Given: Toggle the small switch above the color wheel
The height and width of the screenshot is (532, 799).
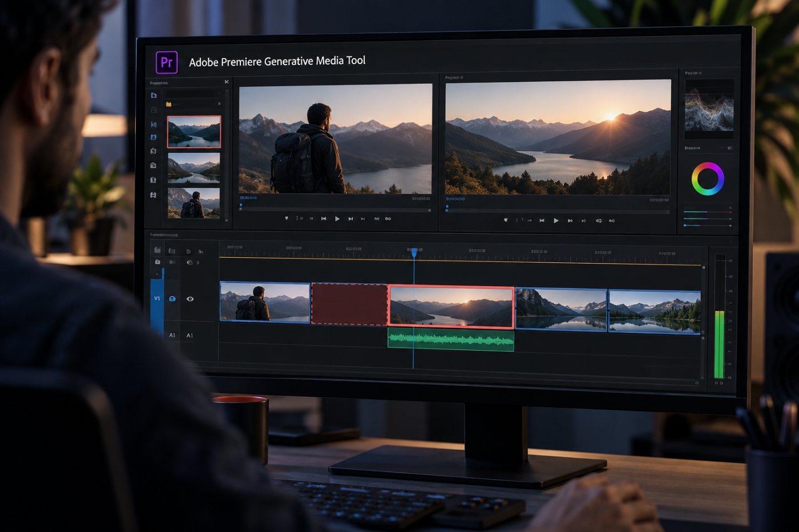Looking at the screenshot, I should click(729, 148).
